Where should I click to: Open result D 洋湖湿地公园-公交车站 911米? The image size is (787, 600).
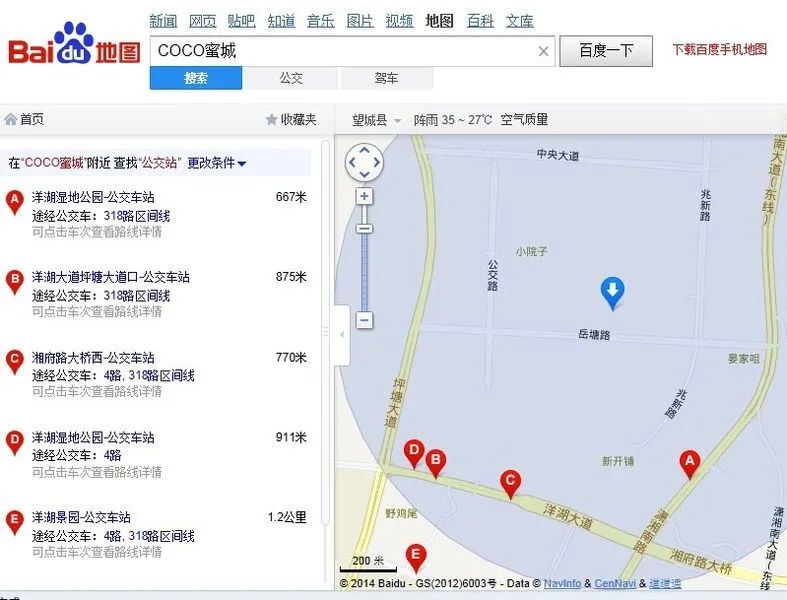93,437
